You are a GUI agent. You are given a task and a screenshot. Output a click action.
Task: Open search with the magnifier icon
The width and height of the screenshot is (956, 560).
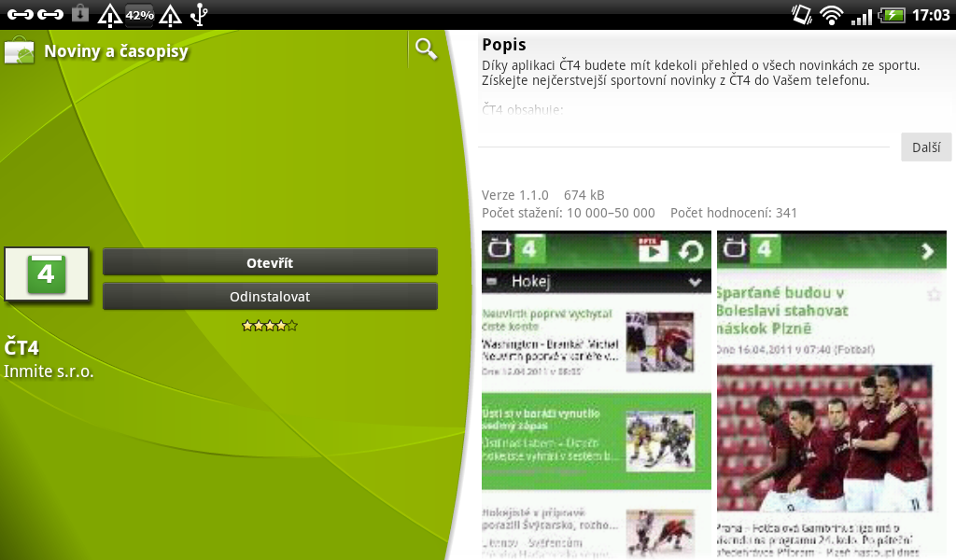(426, 49)
